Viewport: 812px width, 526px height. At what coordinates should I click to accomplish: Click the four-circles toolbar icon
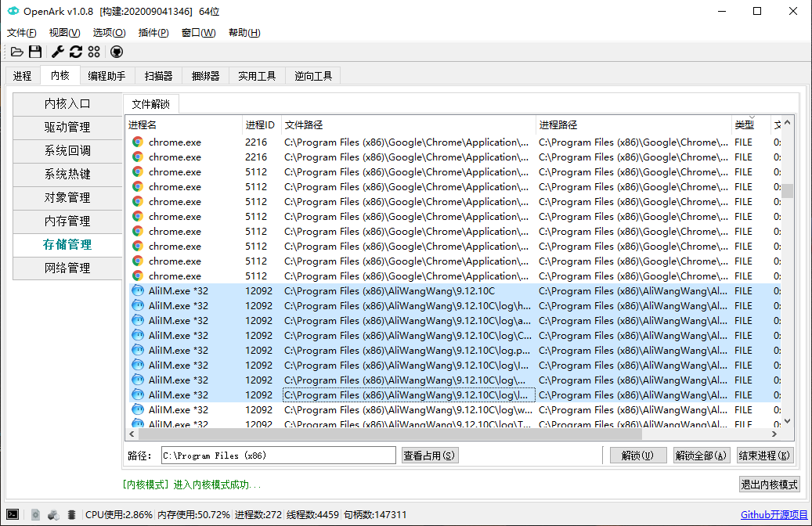coord(94,52)
